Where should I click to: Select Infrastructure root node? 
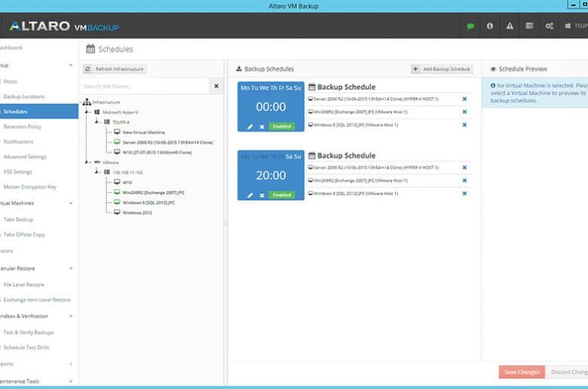[106, 102]
